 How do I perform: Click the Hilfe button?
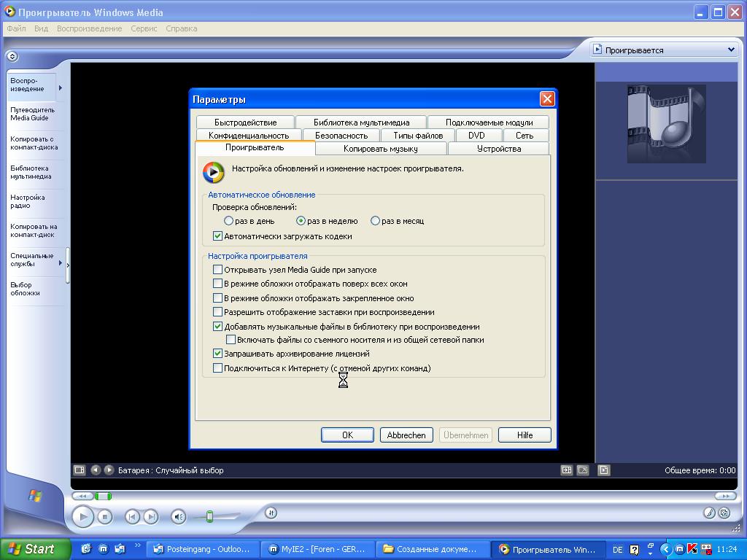coord(525,435)
